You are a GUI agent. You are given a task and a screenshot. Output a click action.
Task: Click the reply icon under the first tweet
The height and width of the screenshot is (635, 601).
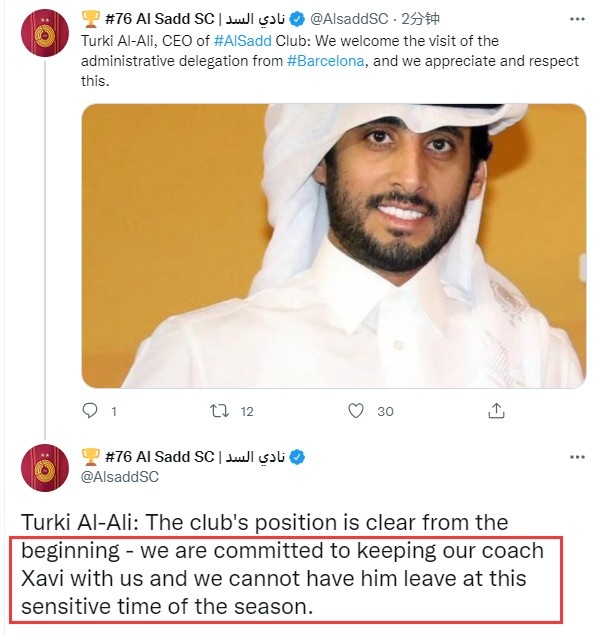tap(90, 411)
